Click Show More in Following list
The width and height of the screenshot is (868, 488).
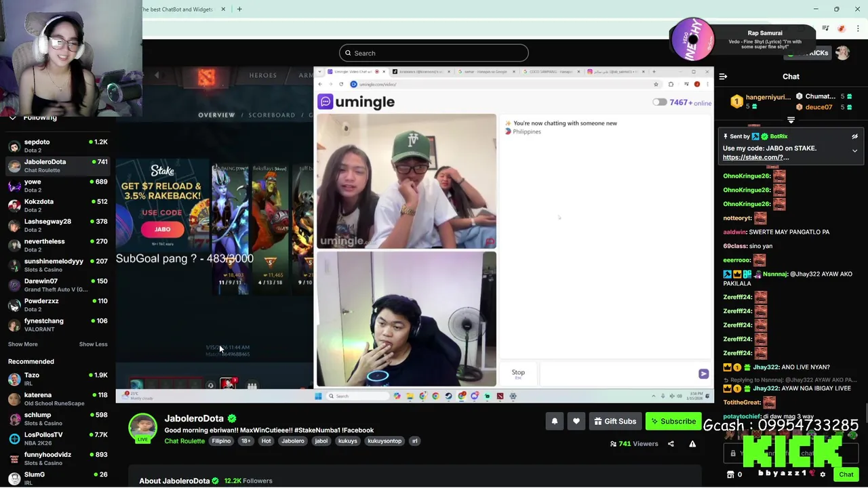(x=23, y=344)
